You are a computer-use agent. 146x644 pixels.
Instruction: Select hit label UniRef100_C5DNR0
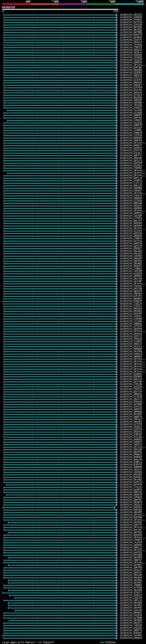[131, 585]
